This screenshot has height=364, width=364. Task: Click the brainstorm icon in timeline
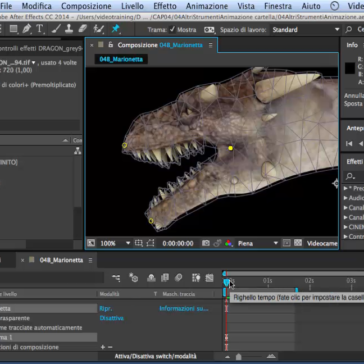196,278
